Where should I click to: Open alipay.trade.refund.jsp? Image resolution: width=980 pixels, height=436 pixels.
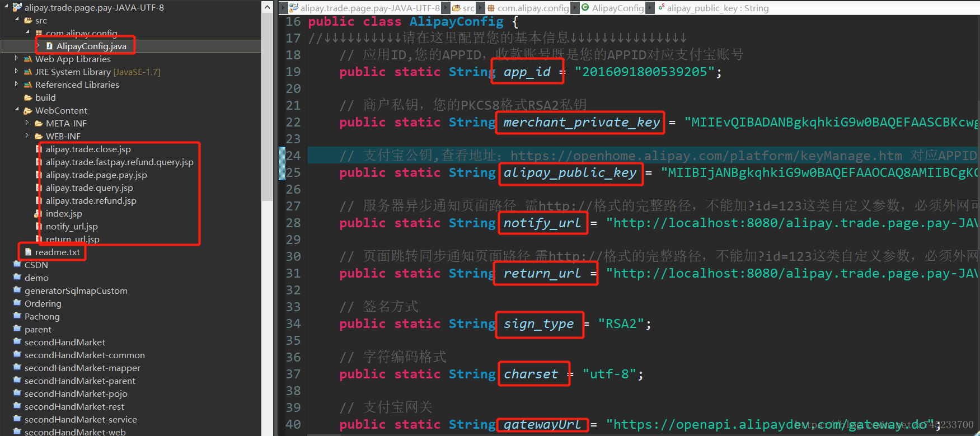(91, 200)
